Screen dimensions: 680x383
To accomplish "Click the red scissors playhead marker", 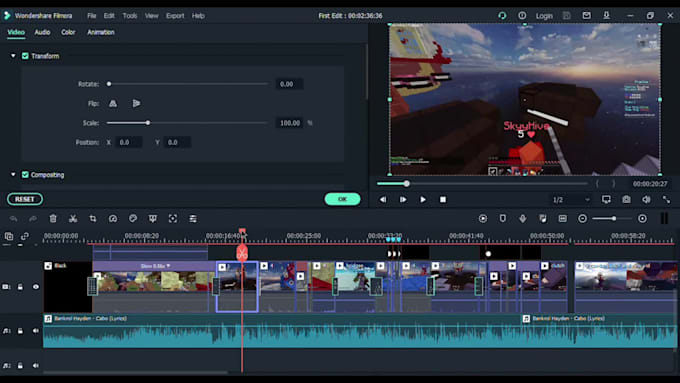I will click(x=242, y=253).
